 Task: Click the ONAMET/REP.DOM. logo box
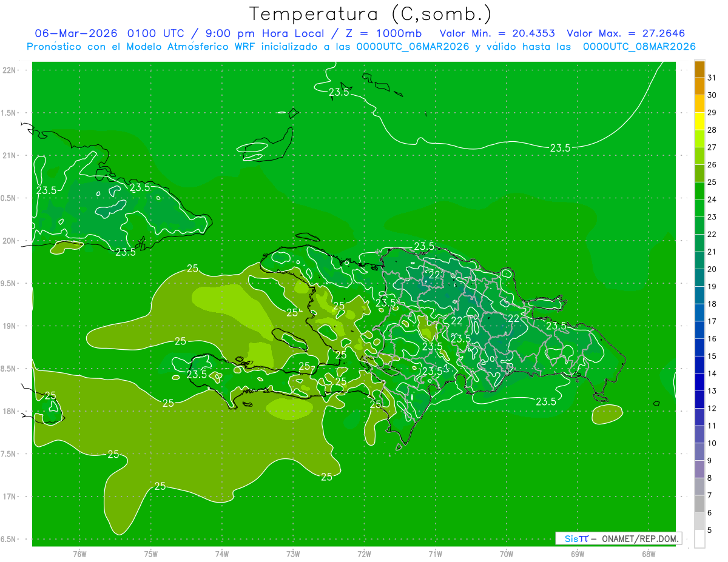click(x=618, y=538)
